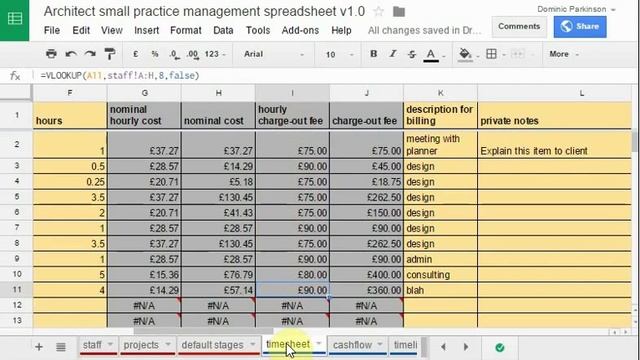Open the Insert menu

coord(147,30)
